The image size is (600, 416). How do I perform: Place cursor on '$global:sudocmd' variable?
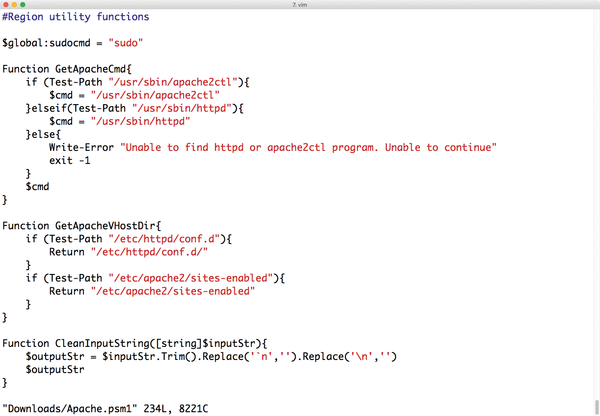(x=46, y=43)
